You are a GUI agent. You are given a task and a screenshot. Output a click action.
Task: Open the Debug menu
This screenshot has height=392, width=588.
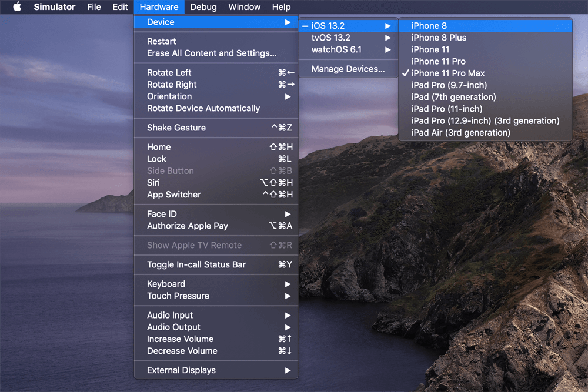coord(203,6)
